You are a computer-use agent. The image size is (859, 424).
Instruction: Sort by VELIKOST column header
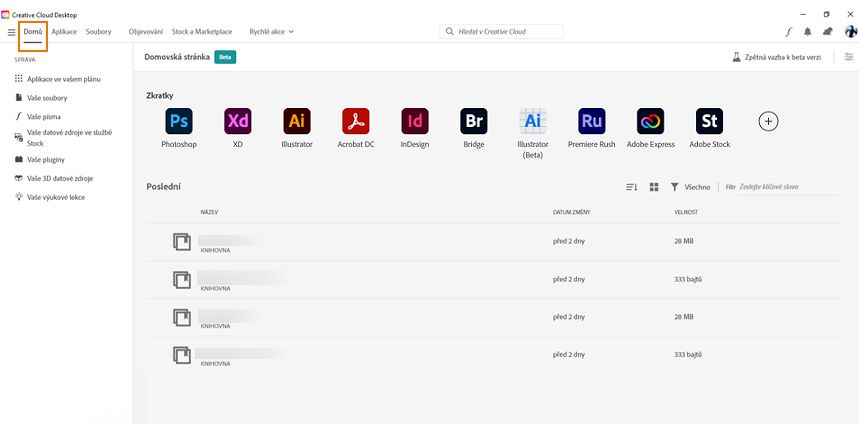(685, 212)
